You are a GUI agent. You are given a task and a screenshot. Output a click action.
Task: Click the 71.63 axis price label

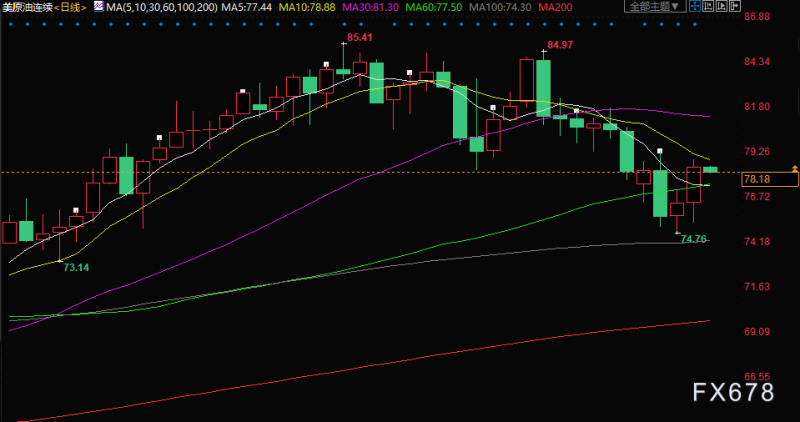pos(757,286)
